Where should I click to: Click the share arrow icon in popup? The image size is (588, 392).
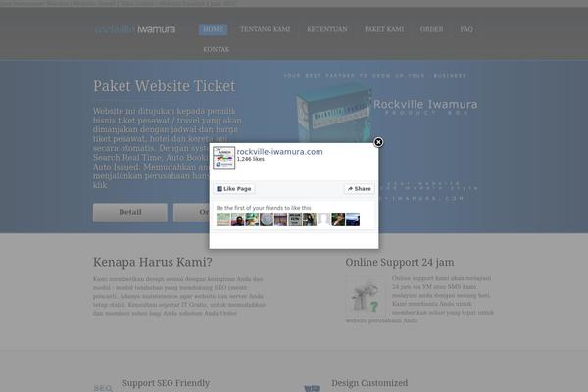350,189
